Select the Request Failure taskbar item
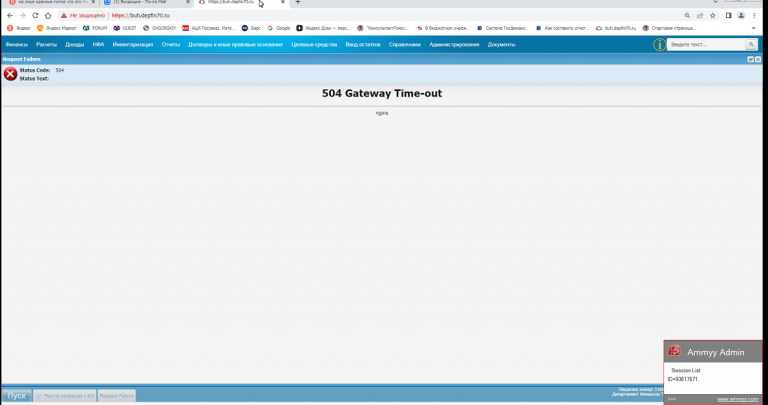The width and height of the screenshot is (768, 405). click(x=117, y=396)
